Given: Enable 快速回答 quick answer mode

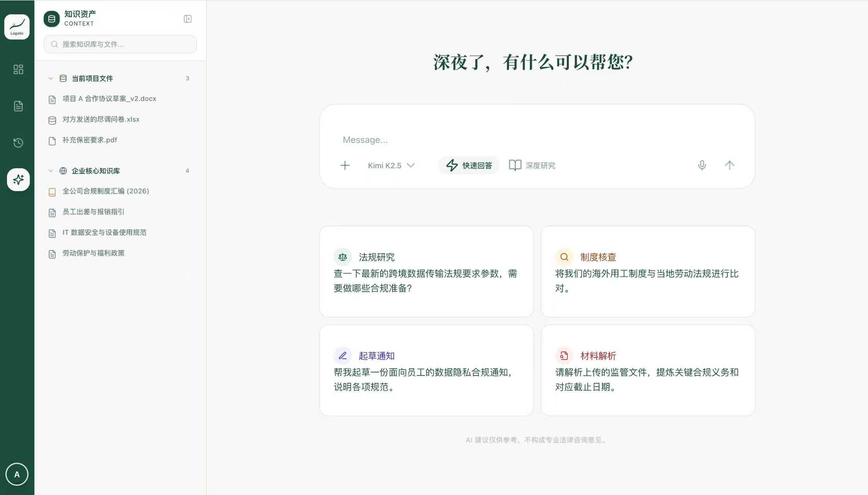Looking at the screenshot, I should (x=469, y=166).
